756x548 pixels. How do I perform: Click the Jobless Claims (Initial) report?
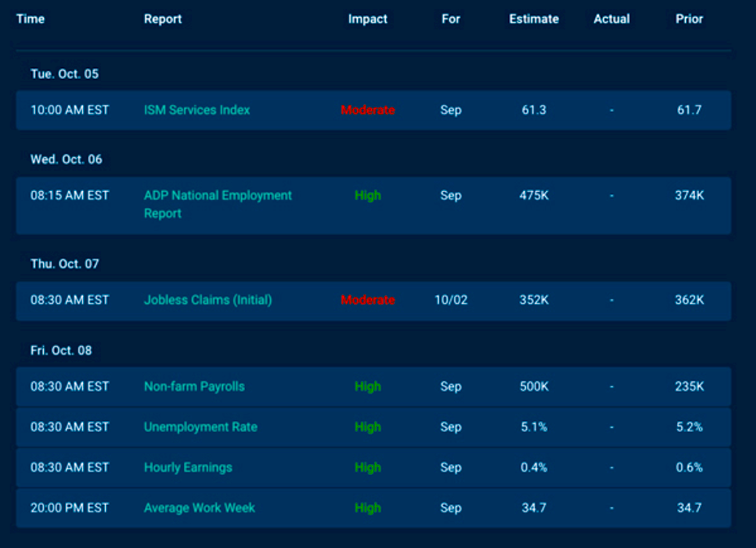(208, 300)
